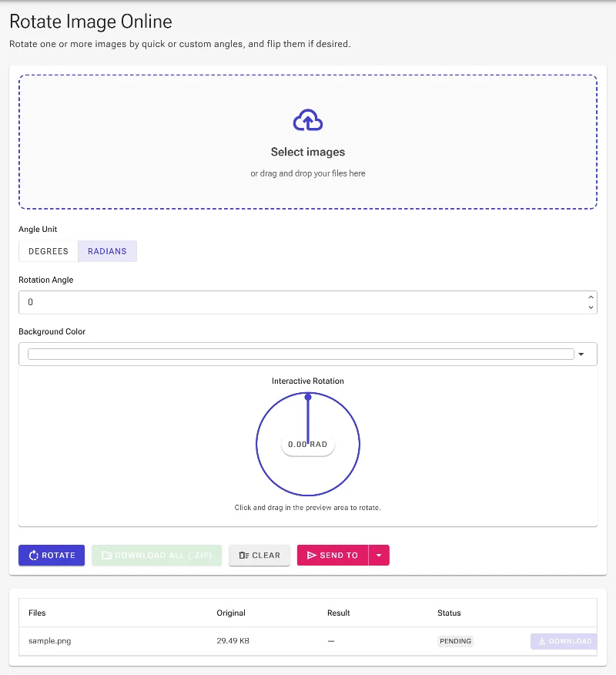
Task: Click the Original column header
Action: (231, 613)
